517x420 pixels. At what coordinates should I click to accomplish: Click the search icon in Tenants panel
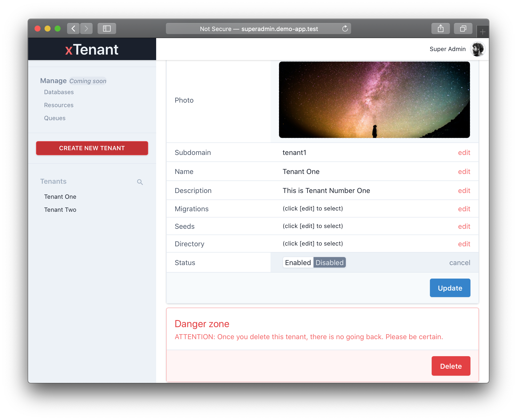[140, 182]
